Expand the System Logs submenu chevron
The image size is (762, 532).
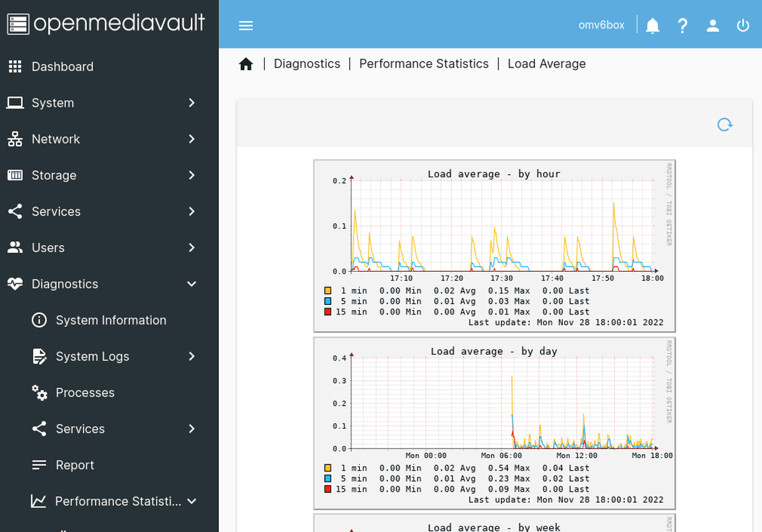pos(192,356)
